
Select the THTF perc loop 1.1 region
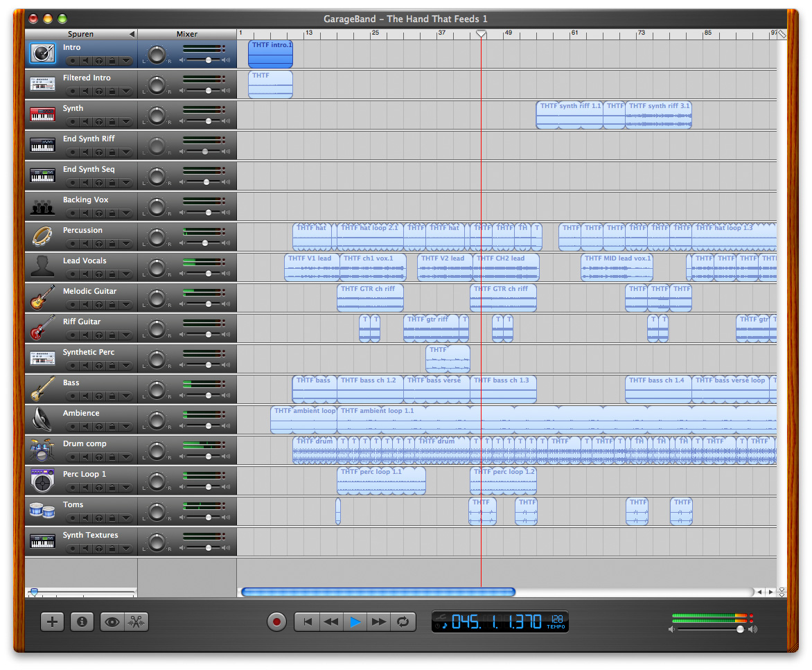pyautogui.click(x=381, y=481)
